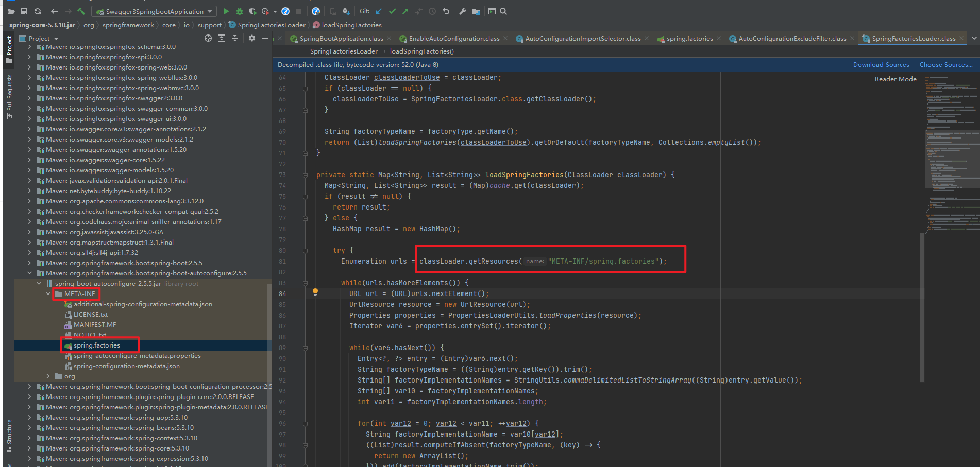Click the Choose Sources link
This screenshot has width=980, height=467.
945,65
